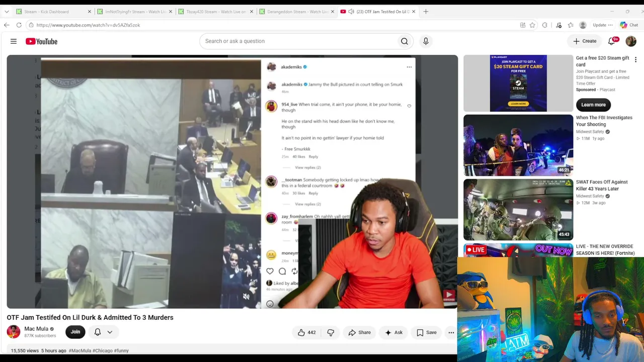Open the Chat sidebar button
The width and height of the screenshot is (644, 362).
tap(629, 25)
